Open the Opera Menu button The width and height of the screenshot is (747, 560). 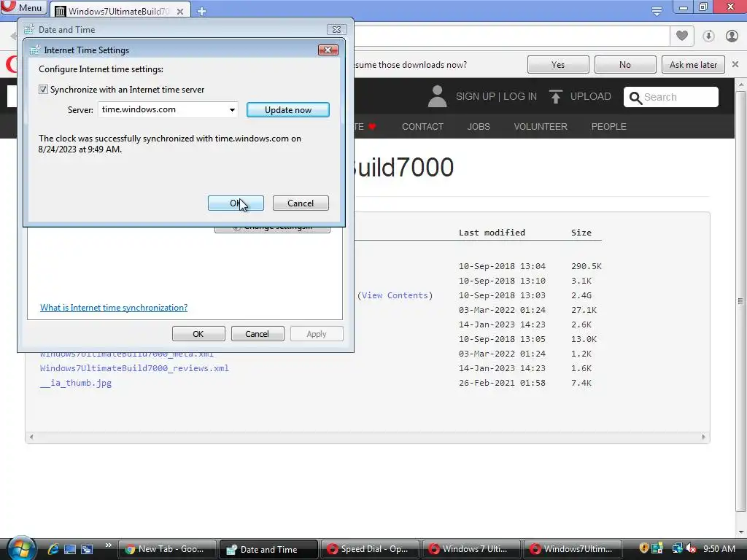click(x=24, y=7)
